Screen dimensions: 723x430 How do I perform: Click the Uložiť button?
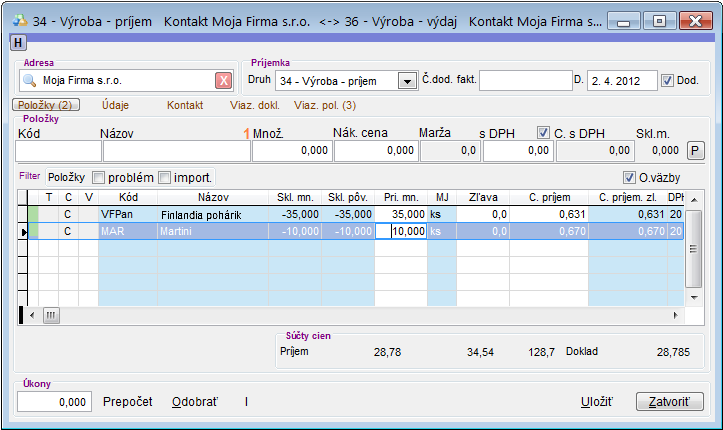[596, 401]
